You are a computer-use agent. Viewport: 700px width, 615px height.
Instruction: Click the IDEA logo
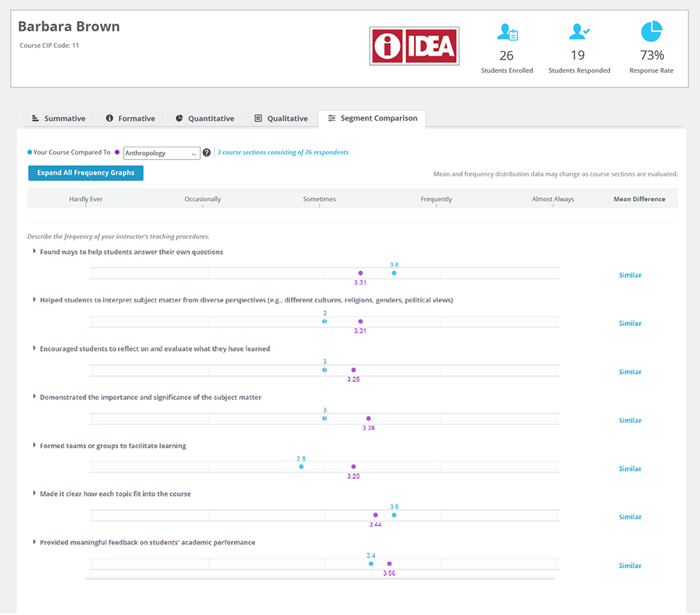[x=414, y=45]
